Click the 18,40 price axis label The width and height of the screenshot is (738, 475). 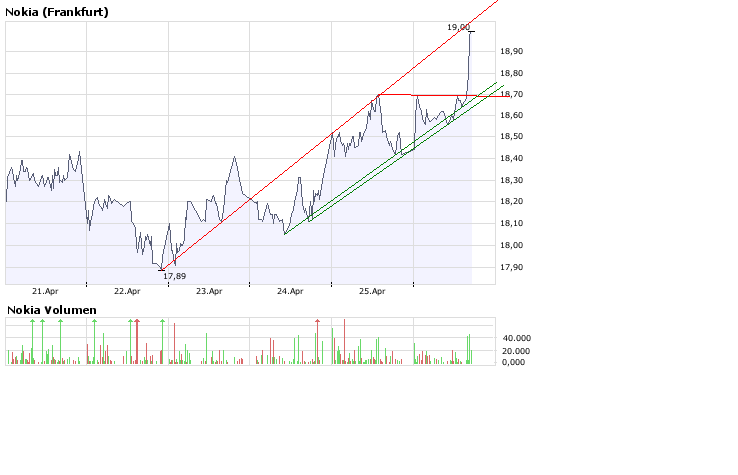click(512, 158)
